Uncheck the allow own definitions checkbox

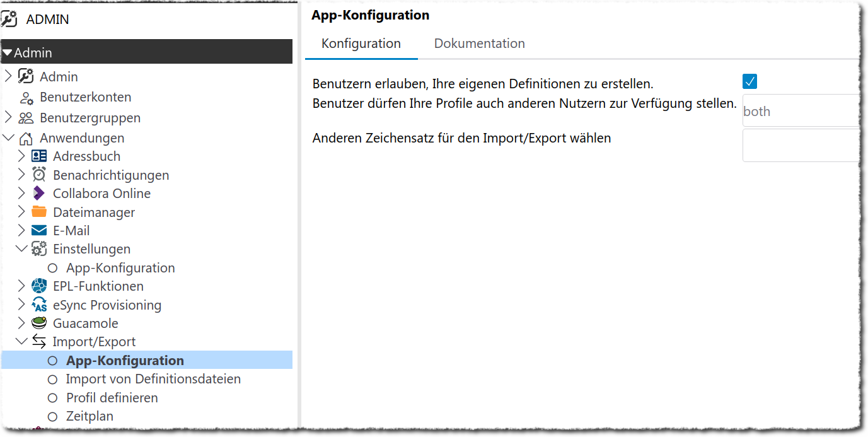click(x=749, y=81)
